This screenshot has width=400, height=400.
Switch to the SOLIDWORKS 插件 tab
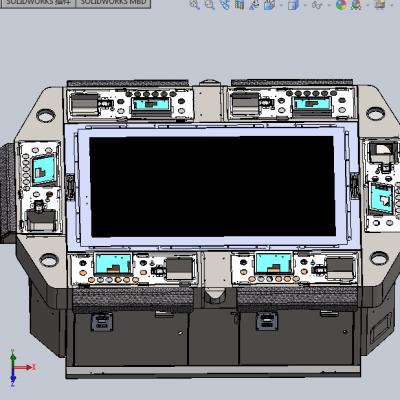[x=38, y=3]
